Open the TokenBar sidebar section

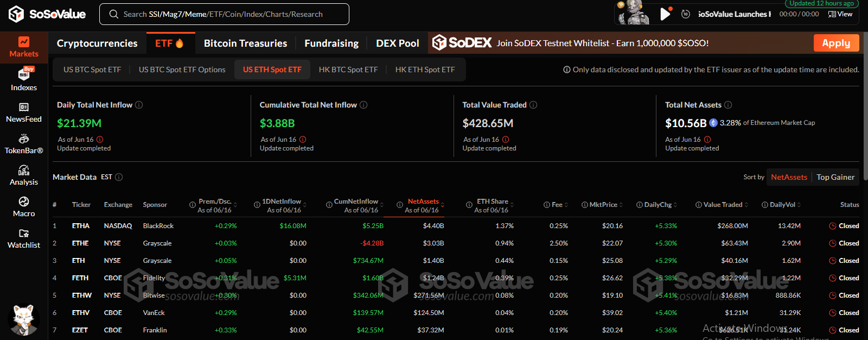[24, 144]
